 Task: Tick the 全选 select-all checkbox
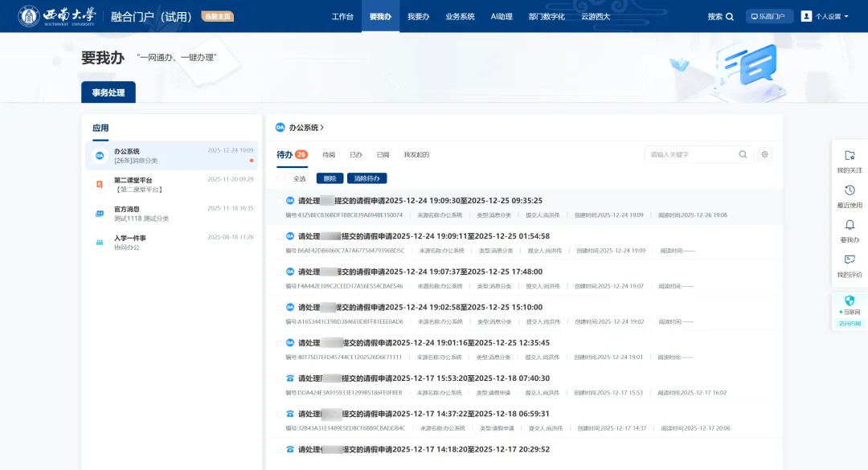pyautogui.click(x=280, y=178)
